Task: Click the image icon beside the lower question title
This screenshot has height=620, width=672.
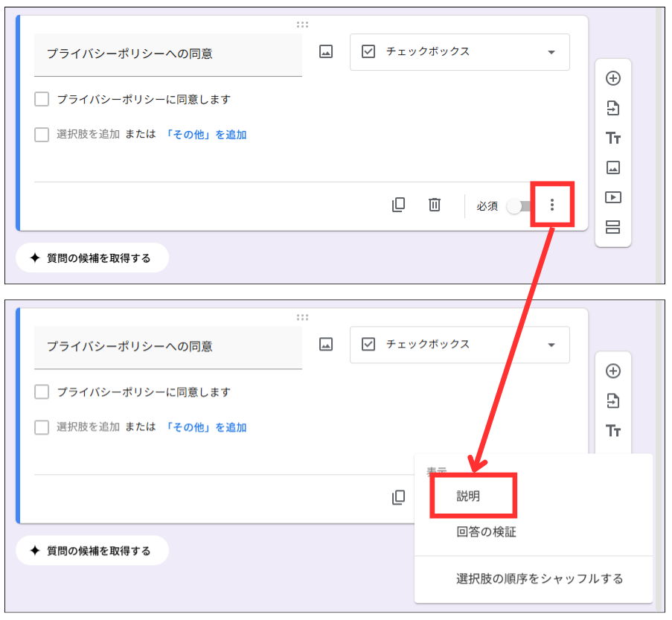Action: pyautogui.click(x=326, y=345)
